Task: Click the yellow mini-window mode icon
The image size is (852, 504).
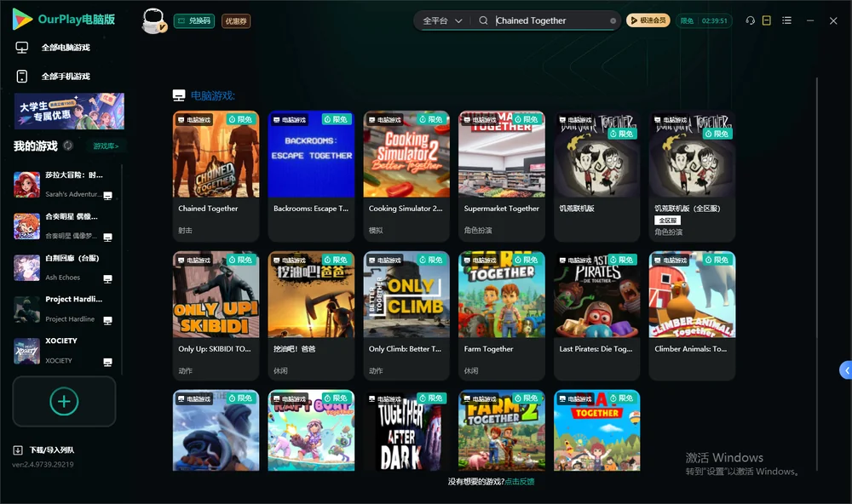Action: 766,20
